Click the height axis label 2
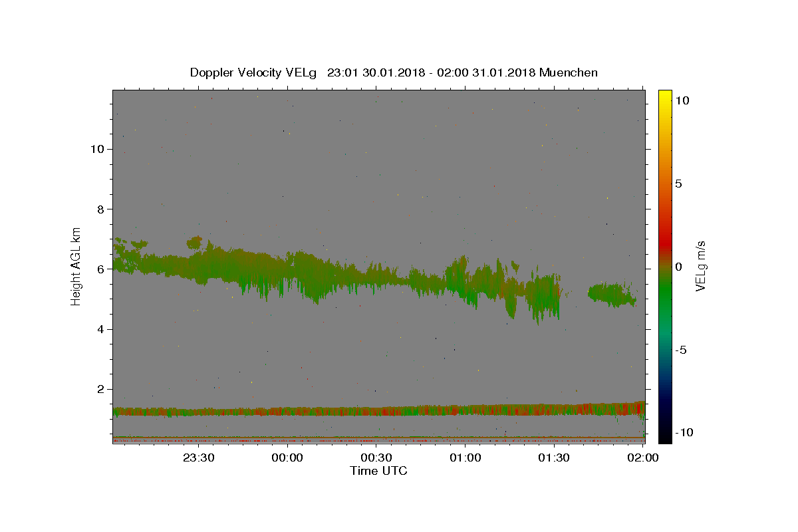This screenshot has height=532, width=798. tap(99, 389)
